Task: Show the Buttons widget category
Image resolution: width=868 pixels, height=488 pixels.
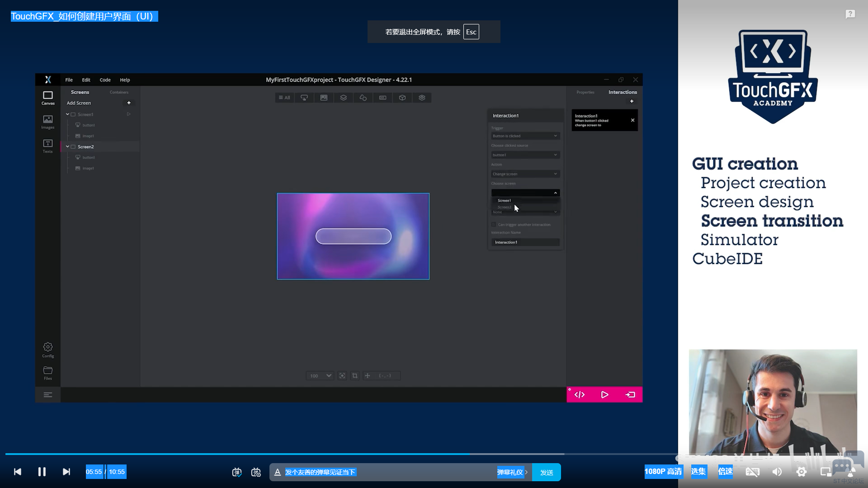Action: (x=304, y=98)
